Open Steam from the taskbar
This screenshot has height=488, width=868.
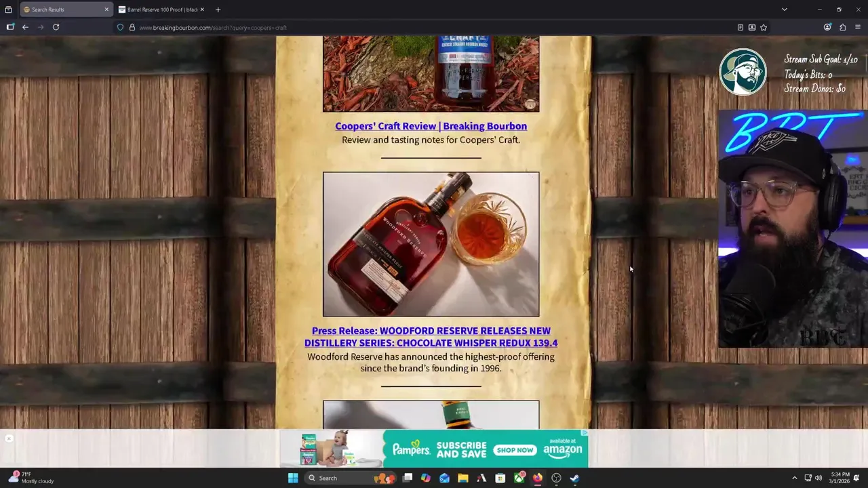coord(574,478)
